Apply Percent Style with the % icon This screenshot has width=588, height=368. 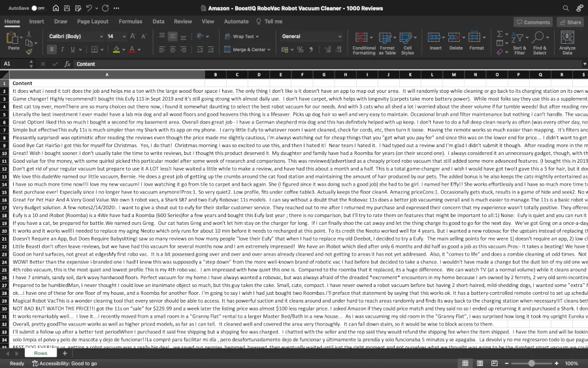pos(300,50)
